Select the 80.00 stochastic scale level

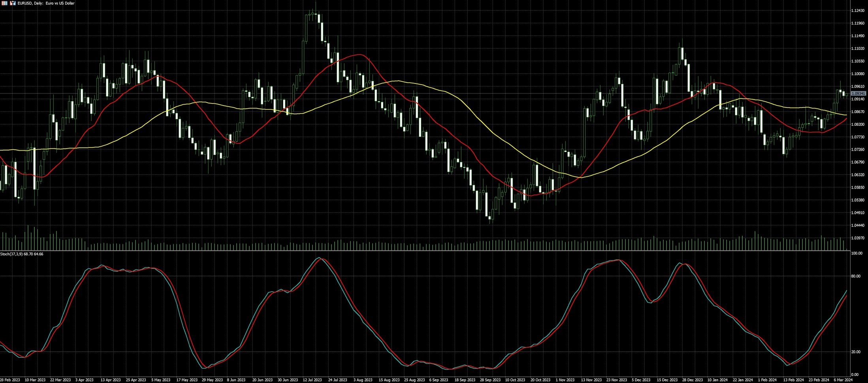click(855, 276)
